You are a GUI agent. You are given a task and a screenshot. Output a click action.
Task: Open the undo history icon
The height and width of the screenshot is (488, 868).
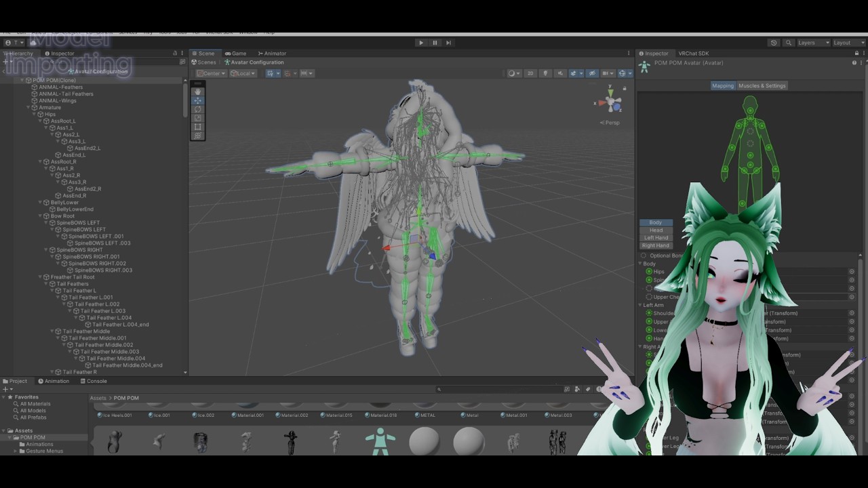click(774, 43)
